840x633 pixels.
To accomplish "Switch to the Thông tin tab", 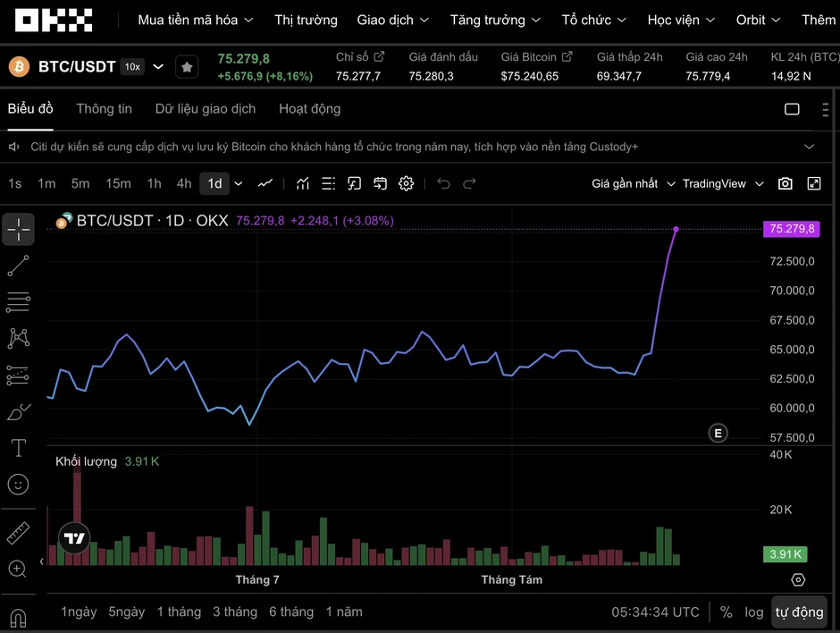I will point(104,109).
